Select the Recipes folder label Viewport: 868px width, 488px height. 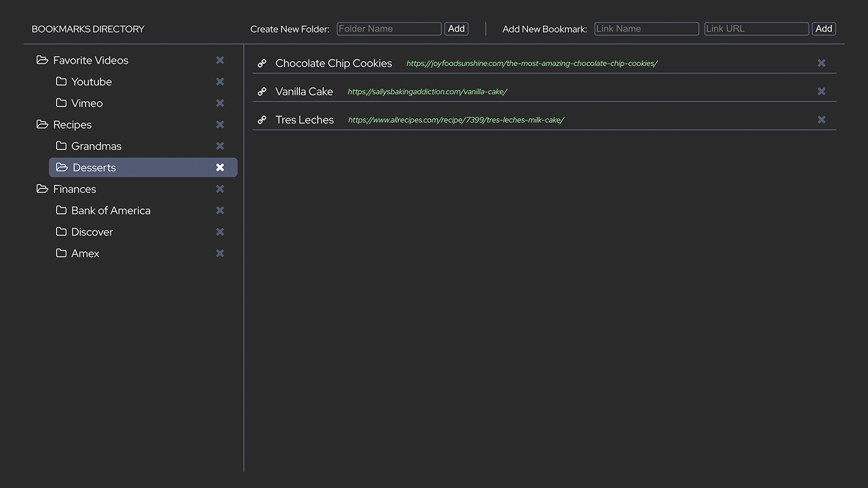tap(72, 125)
